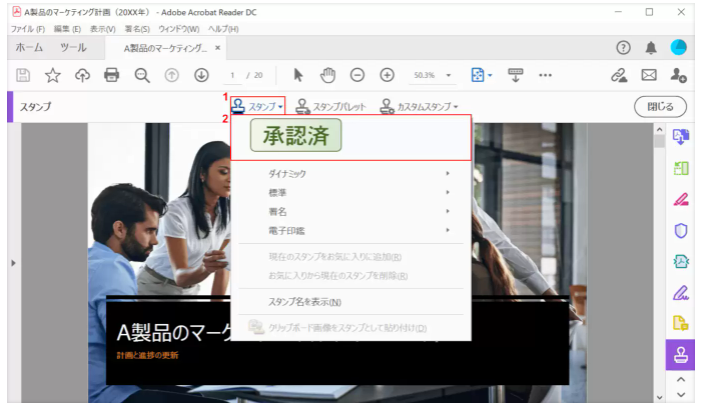Viewport: 702px width, 410px height.
Task: Expand the カスタムスタンプ dropdown
Action: click(418, 105)
